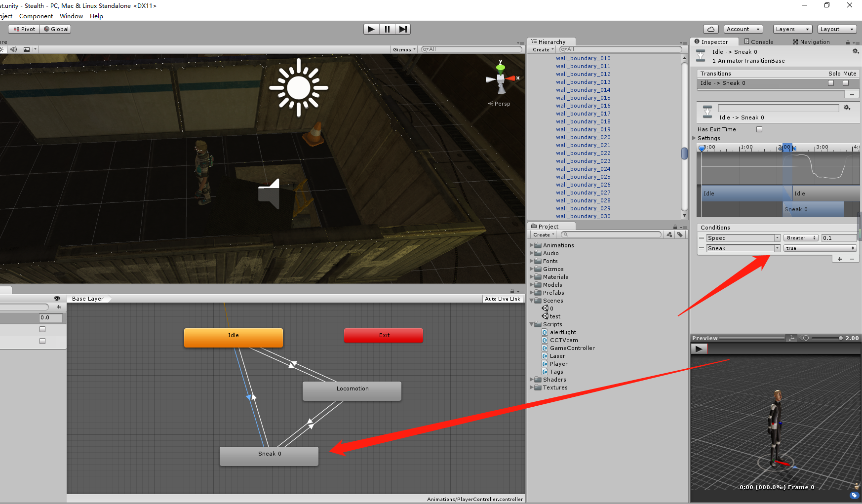Toggle the second boolean parameter checkbox in Animator
Image resolution: width=862 pixels, height=504 pixels.
42,341
